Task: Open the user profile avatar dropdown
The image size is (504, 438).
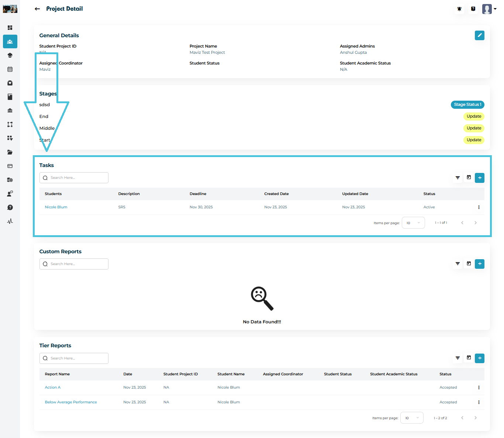Action: click(489, 9)
